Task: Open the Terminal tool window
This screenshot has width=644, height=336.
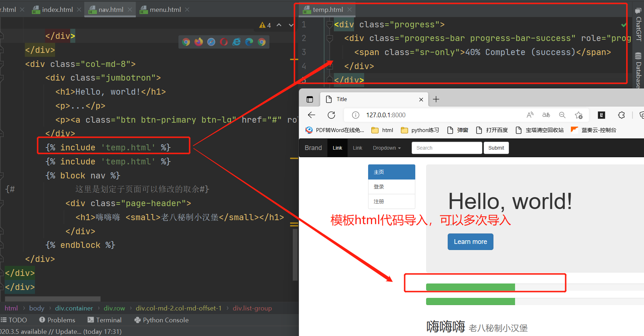Action: click(x=104, y=320)
